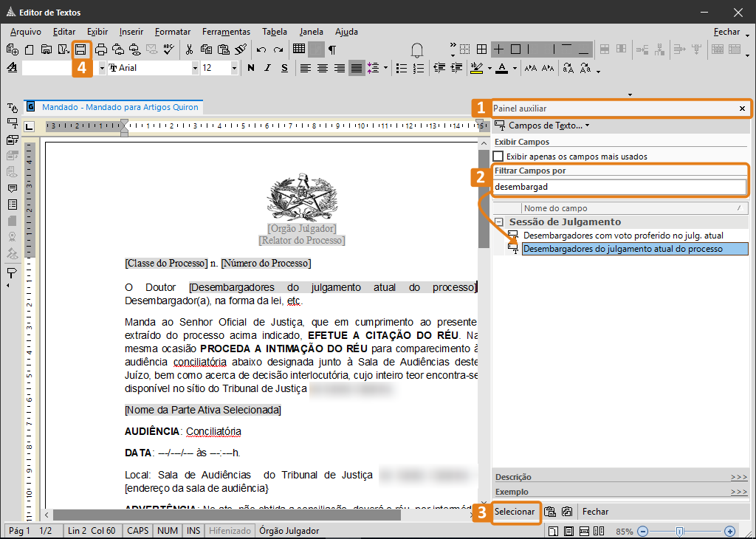Toggle NUM indicator in status bar
756x539 pixels.
coord(168,531)
